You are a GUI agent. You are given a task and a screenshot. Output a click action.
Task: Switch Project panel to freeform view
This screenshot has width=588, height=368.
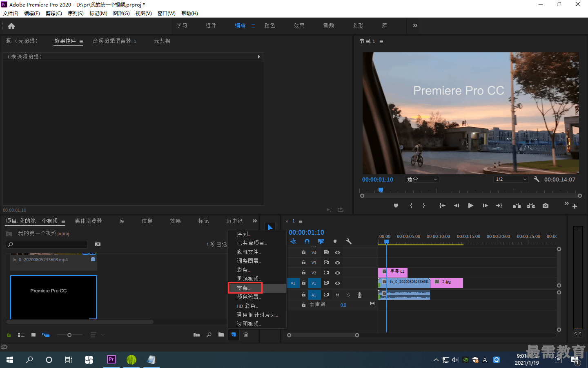(46, 335)
